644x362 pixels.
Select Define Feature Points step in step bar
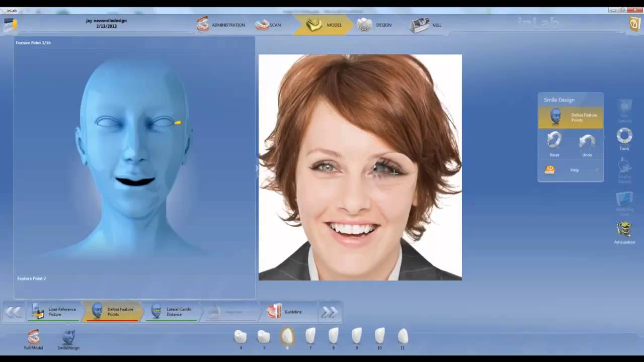[113, 312]
